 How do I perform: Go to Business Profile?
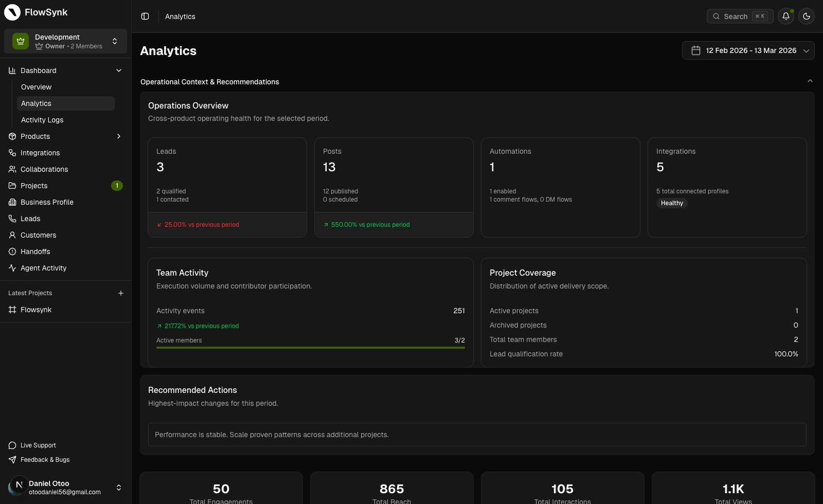tap(47, 202)
